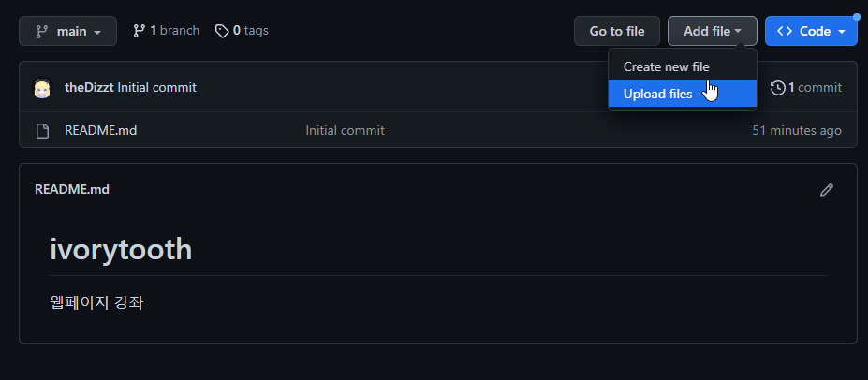Open the green Code dropdown button

pos(811,31)
